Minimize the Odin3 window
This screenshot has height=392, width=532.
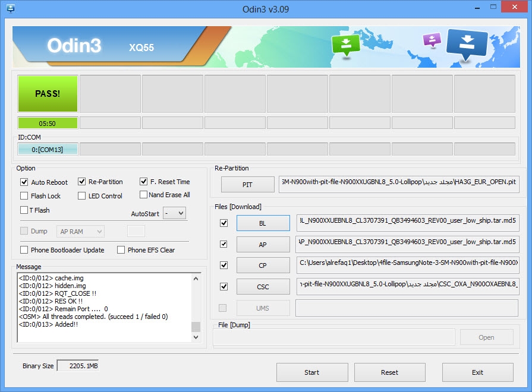click(x=477, y=7)
